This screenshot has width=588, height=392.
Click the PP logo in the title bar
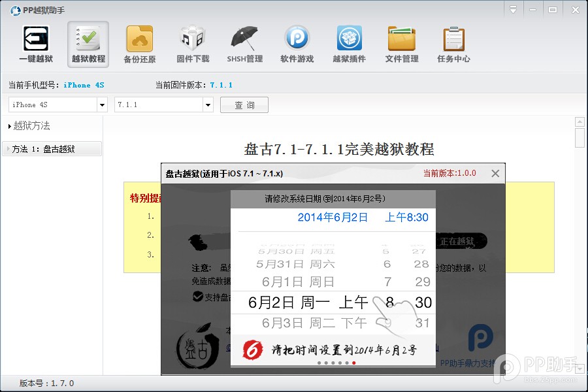(14, 10)
